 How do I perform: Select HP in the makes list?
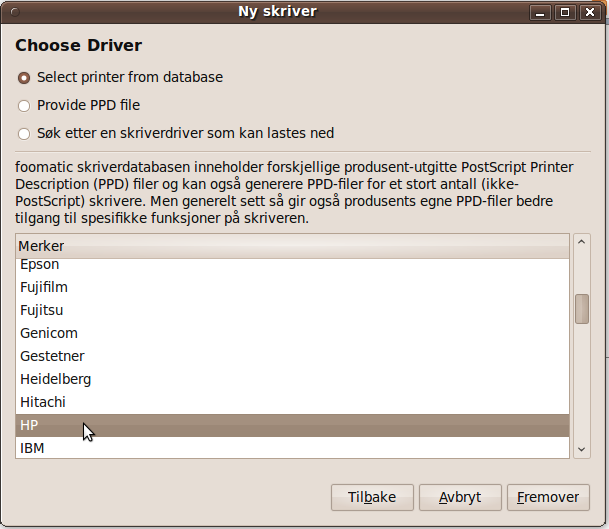click(29, 426)
